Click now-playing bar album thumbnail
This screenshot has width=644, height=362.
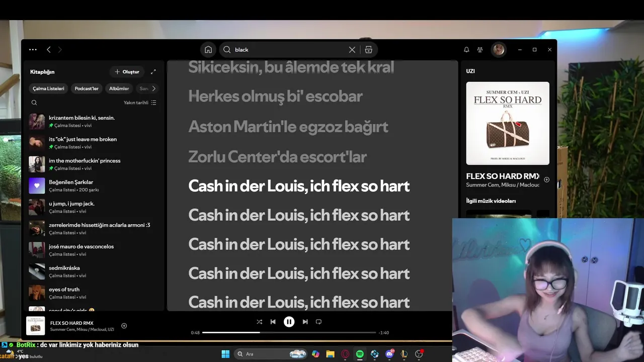click(35, 326)
